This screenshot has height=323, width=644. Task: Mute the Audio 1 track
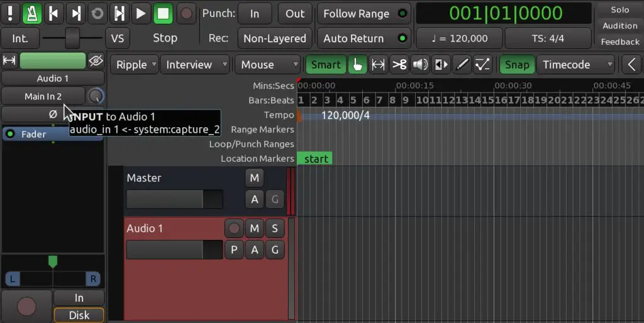254,228
